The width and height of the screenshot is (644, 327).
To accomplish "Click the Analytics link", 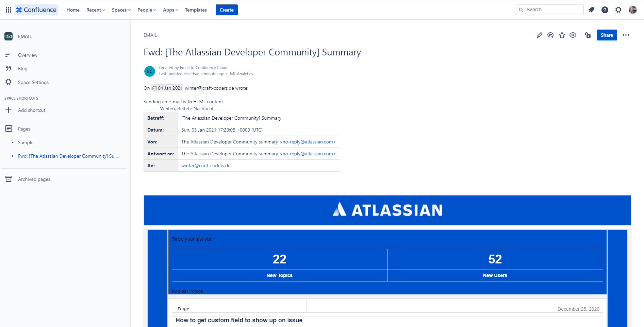I will [245, 74].
